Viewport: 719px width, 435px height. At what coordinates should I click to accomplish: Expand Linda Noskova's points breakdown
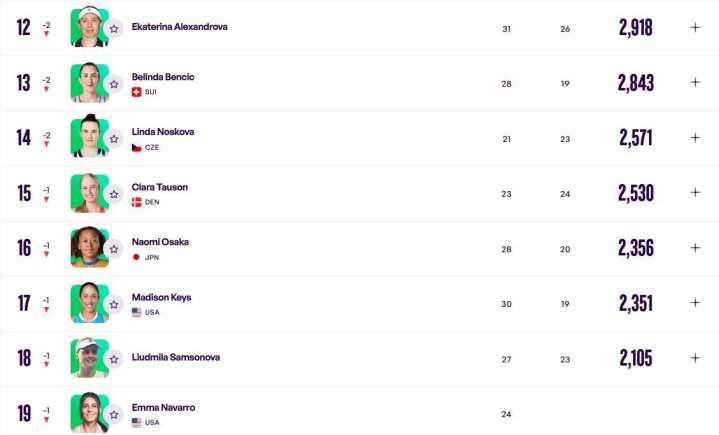tap(695, 137)
